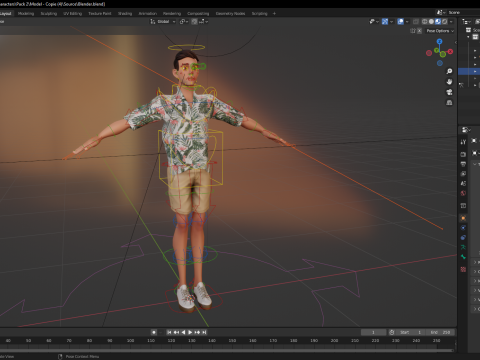Viewport: 480px width, 360px height.
Task: Toggle auto keying record button
Action: pyautogui.click(x=154, y=332)
